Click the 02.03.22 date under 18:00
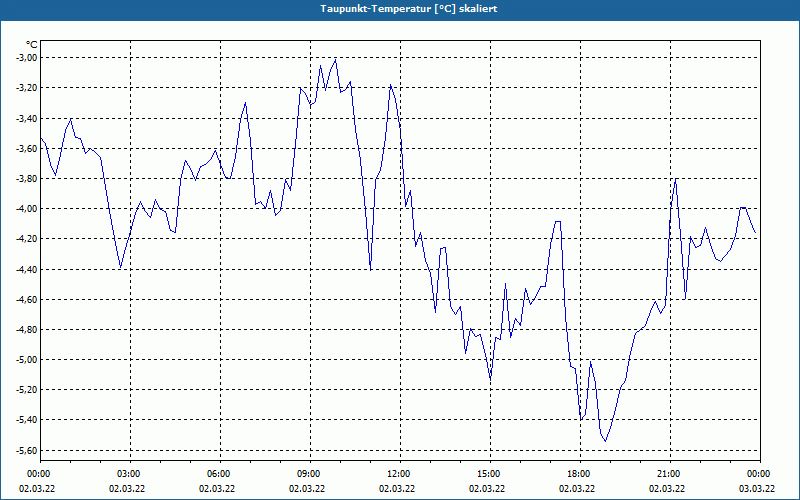Screen dimensions: 800x500 click(x=577, y=489)
